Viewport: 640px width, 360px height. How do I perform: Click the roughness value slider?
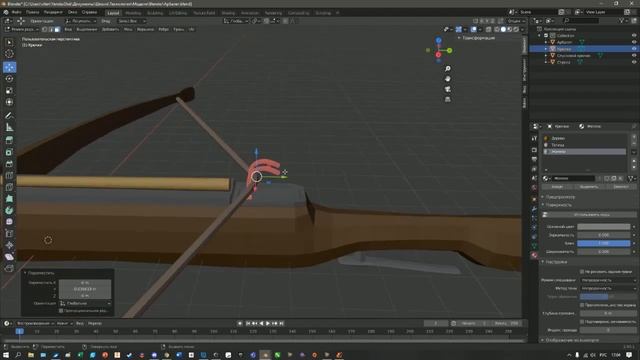coord(604,252)
